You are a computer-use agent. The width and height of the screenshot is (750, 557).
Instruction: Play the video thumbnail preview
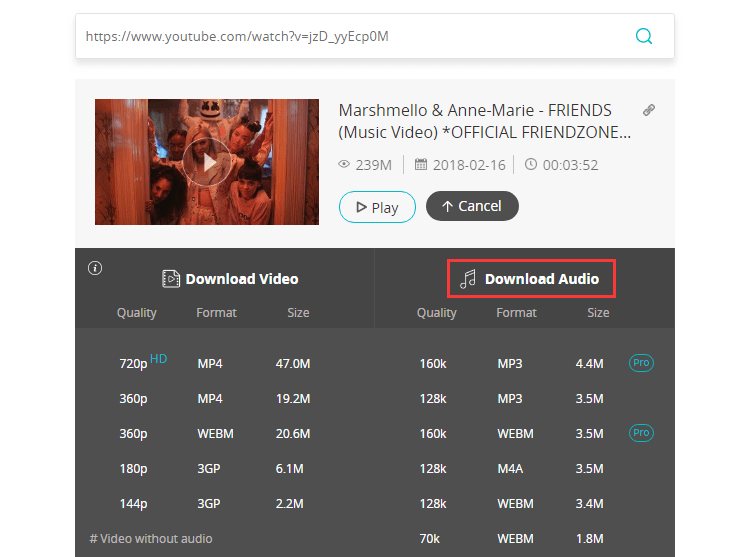pyautogui.click(x=207, y=162)
